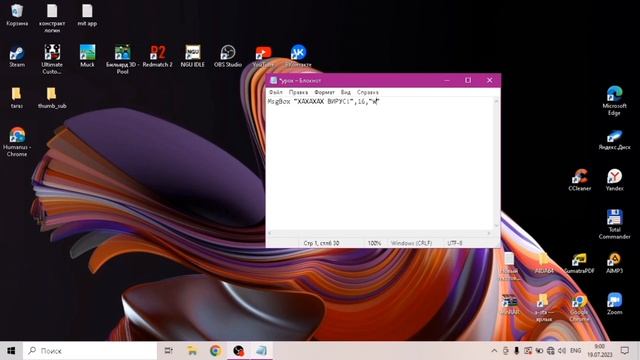Viewport: 640px width, 360px height.
Task: Click the Windows (CRLF) status entry
Action: 411,243
